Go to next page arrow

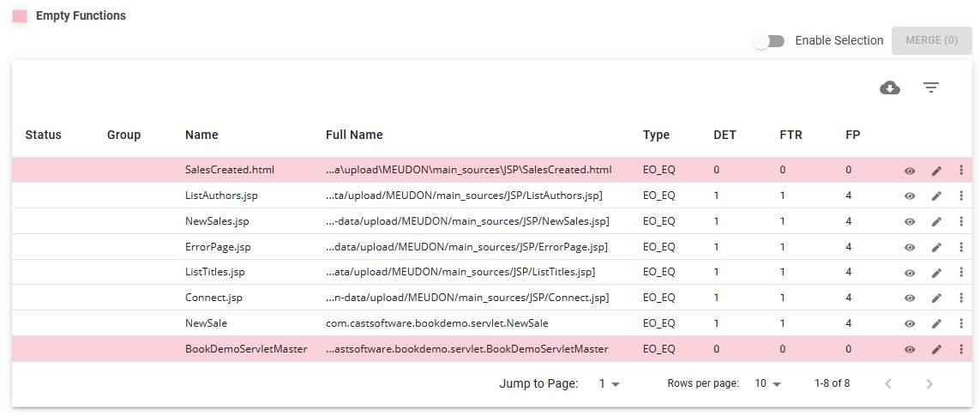coord(929,384)
